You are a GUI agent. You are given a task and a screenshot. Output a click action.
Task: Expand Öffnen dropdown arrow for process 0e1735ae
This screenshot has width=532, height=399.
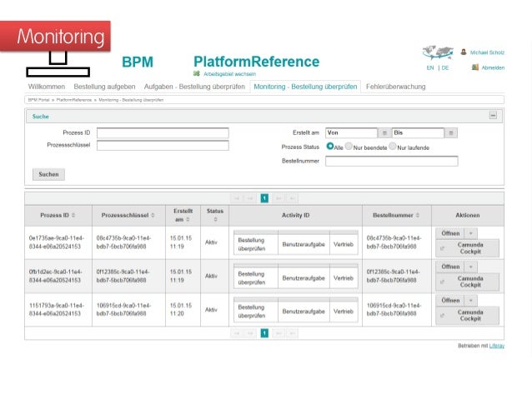pos(470,233)
